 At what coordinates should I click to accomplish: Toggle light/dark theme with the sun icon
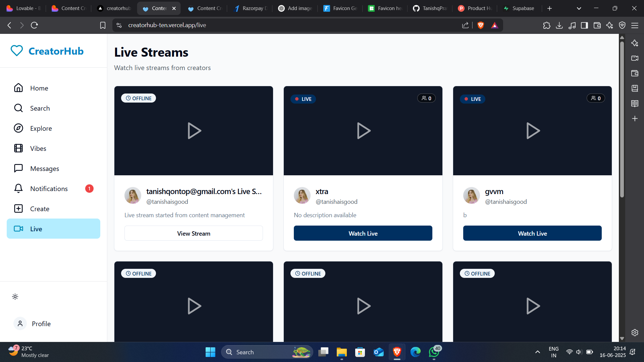click(15, 297)
